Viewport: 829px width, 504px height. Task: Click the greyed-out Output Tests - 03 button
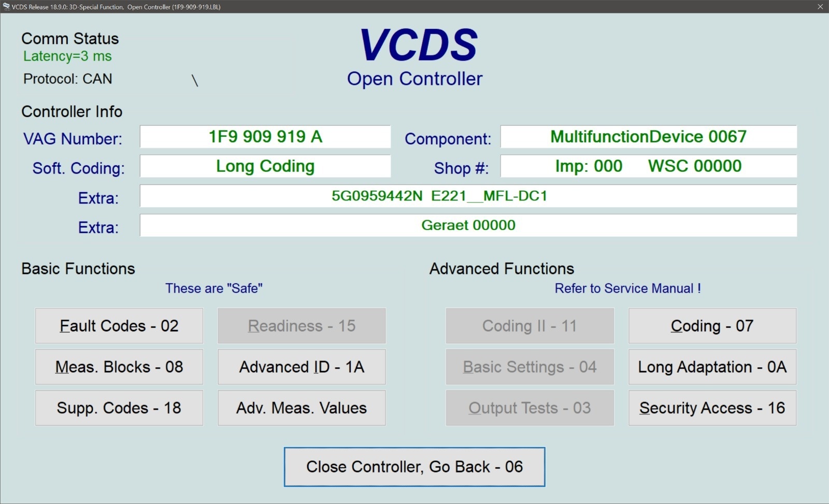click(x=530, y=408)
